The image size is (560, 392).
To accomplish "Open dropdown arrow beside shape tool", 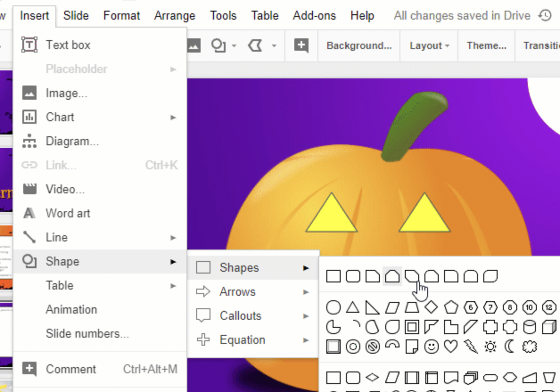I will [x=234, y=46].
